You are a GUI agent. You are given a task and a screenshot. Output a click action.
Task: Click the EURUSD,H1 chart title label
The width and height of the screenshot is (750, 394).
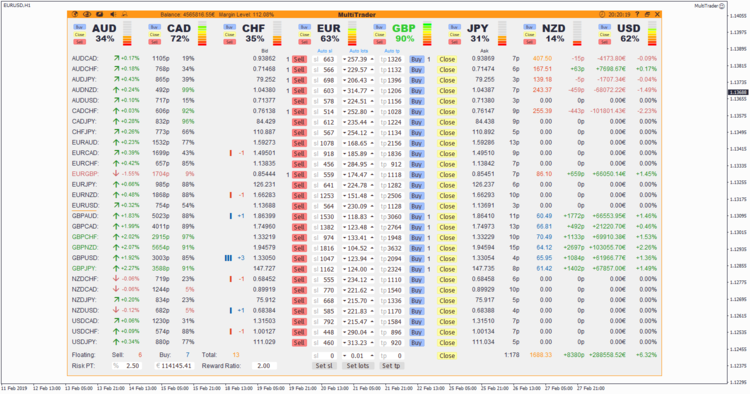point(17,6)
